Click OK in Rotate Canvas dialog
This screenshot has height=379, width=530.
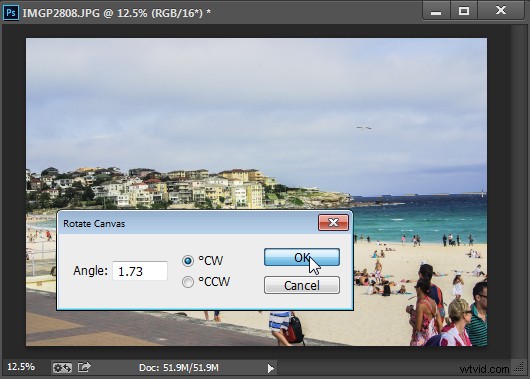pyautogui.click(x=302, y=257)
